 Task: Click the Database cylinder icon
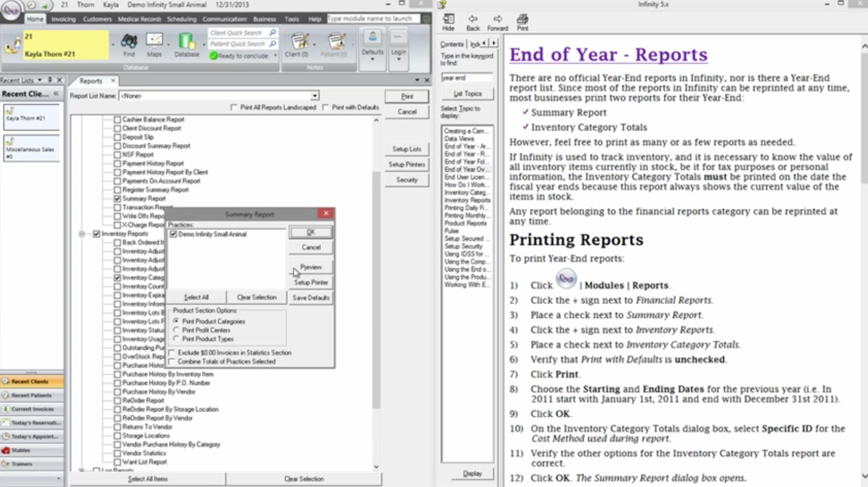[x=186, y=42]
